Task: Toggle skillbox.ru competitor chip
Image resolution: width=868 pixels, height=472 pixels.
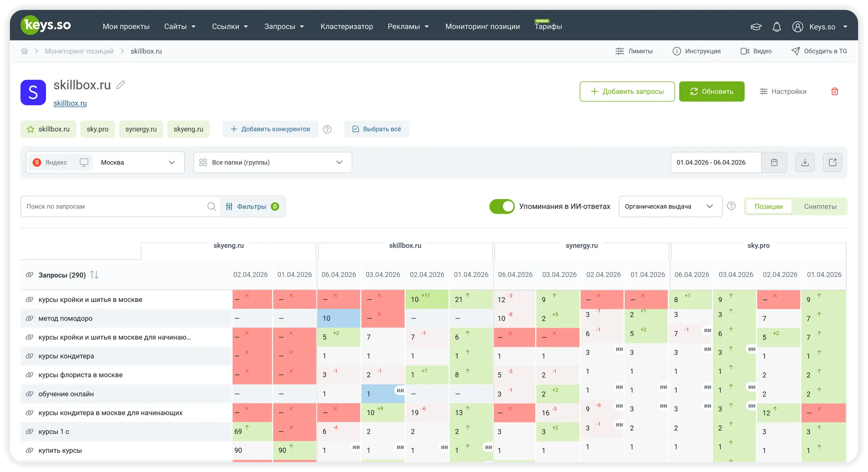Action: tap(48, 129)
